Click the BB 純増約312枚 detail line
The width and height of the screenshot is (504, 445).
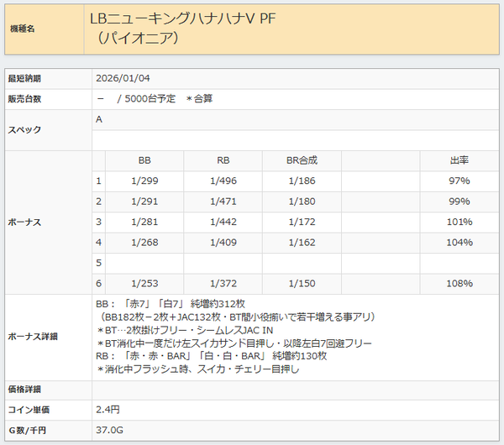pyautogui.click(x=171, y=304)
